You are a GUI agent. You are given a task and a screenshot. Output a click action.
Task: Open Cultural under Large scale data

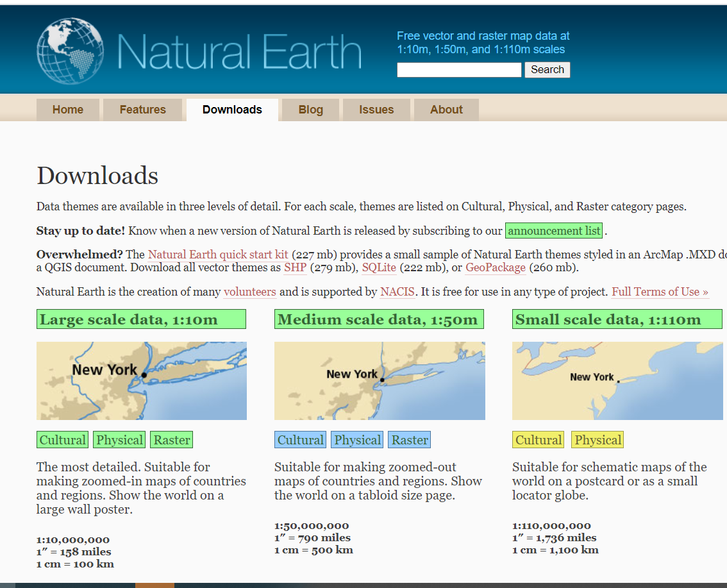pyautogui.click(x=62, y=440)
